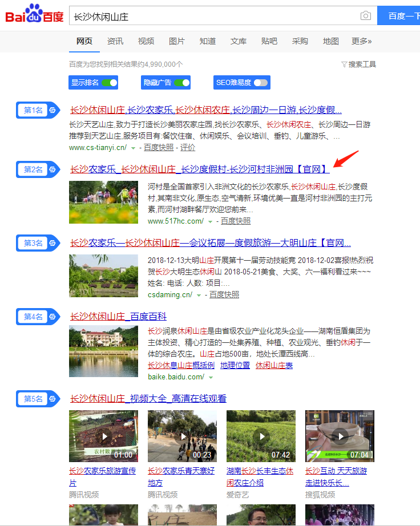Open camera image search icon
The width and height of the screenshot is (420, 526).
pyautogui.click(x=366, y=15)
